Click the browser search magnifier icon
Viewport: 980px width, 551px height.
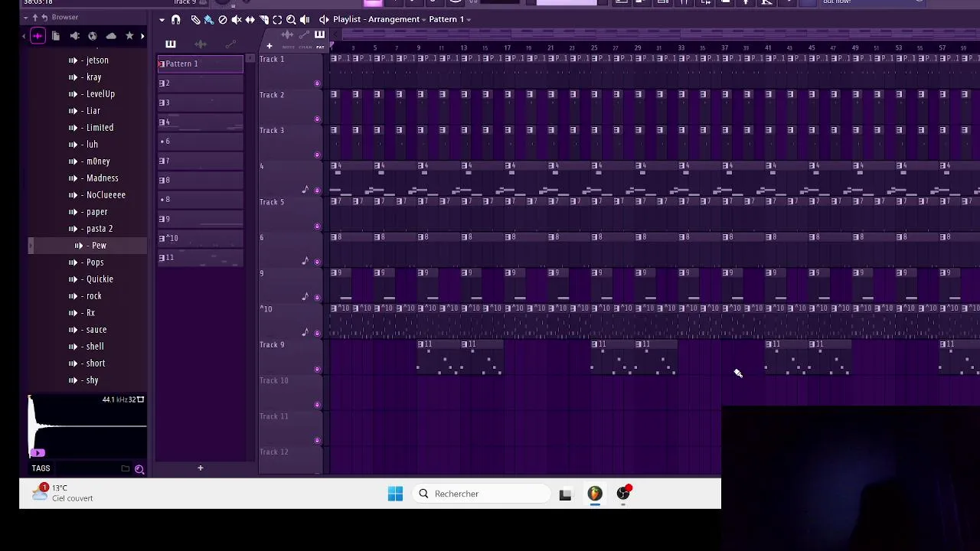[139, 469]
